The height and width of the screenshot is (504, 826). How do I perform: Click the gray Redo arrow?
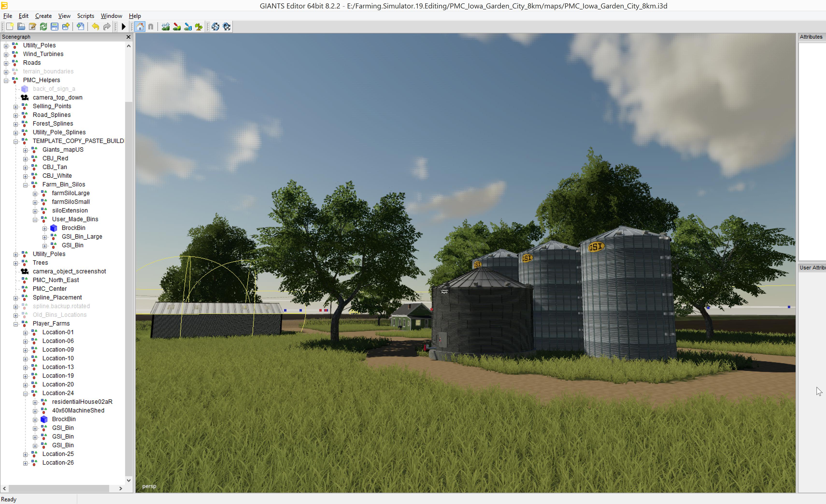pyautogui.click(x=107, y=27)
